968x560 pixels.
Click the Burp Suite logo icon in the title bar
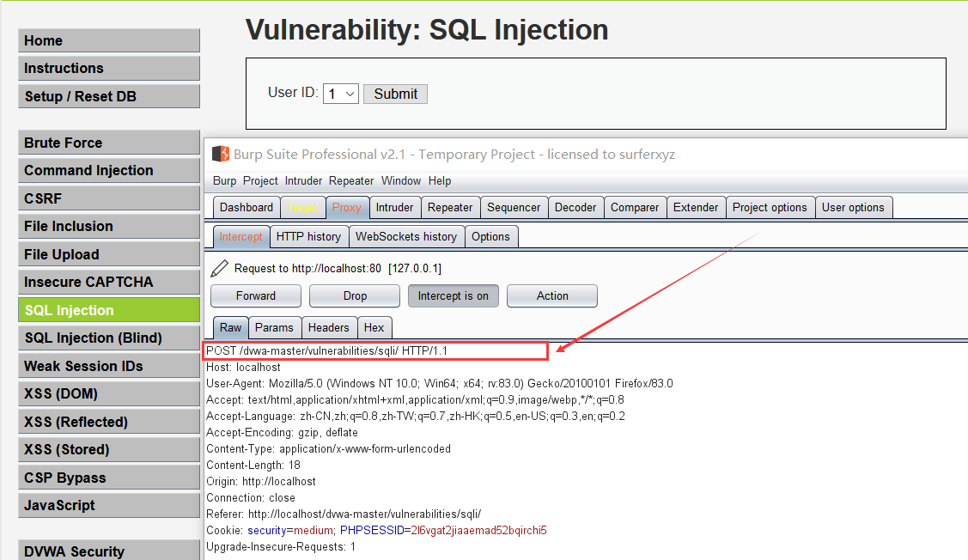point(220,154)
